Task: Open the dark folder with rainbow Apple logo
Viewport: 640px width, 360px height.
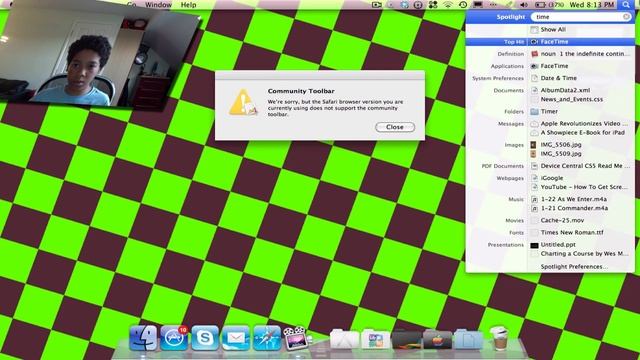Action: coord(437,339)
